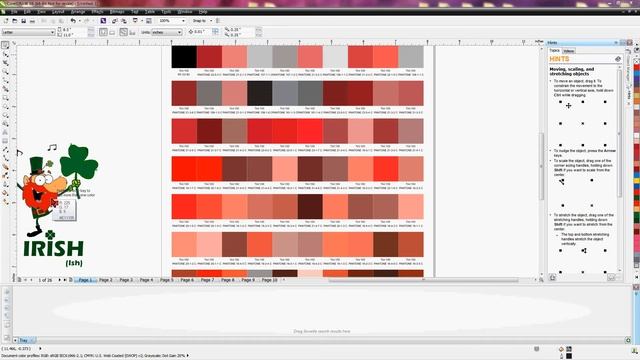Viewport: 640px width, 360px height.
Task: Select the Ellipse tool
Action: coord(6,107)
